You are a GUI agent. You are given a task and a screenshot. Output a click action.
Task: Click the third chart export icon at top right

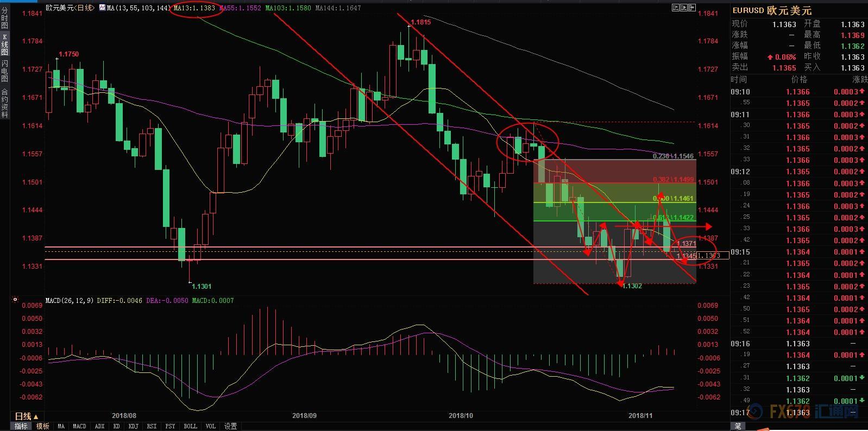692,8
